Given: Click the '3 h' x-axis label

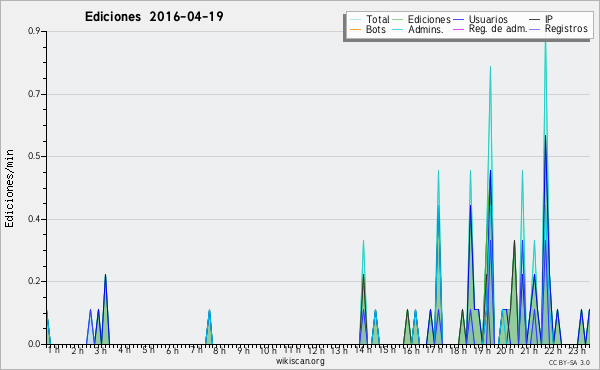Looking at the screenshot, I should tap(101, 350).
